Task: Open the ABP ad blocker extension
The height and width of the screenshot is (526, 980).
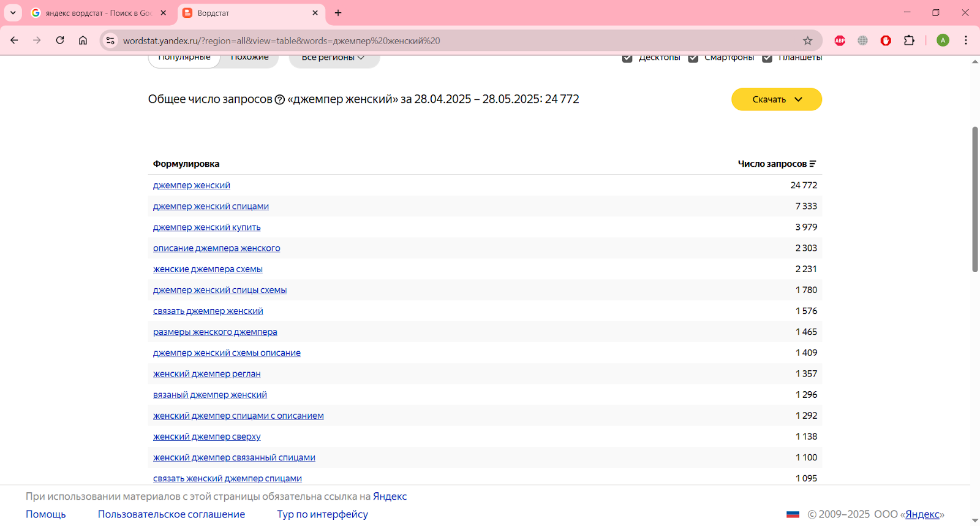Action: (840, 40)
